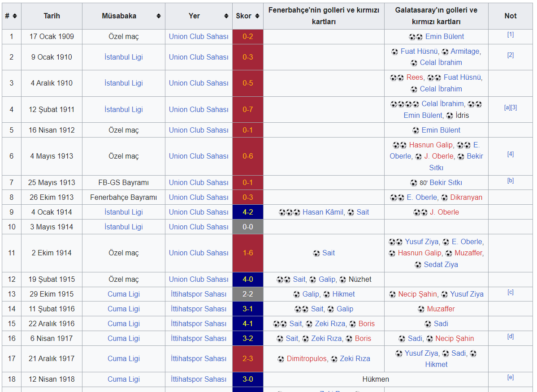Open J. Oberle link in row 9
Viewport: 537px width, 392px height.
point(445,212)
